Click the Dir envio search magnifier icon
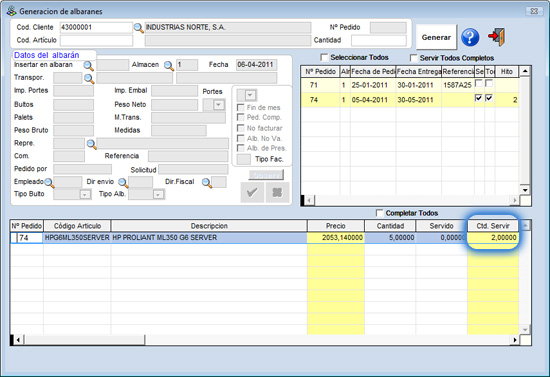 pos(123,182)
